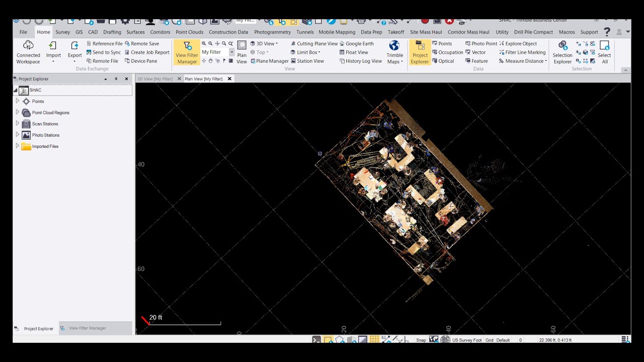The width and height of the screenshot is (644, 362).
Task: Click the zoom in magnifier icon
Action: click(x=204, y=44)
